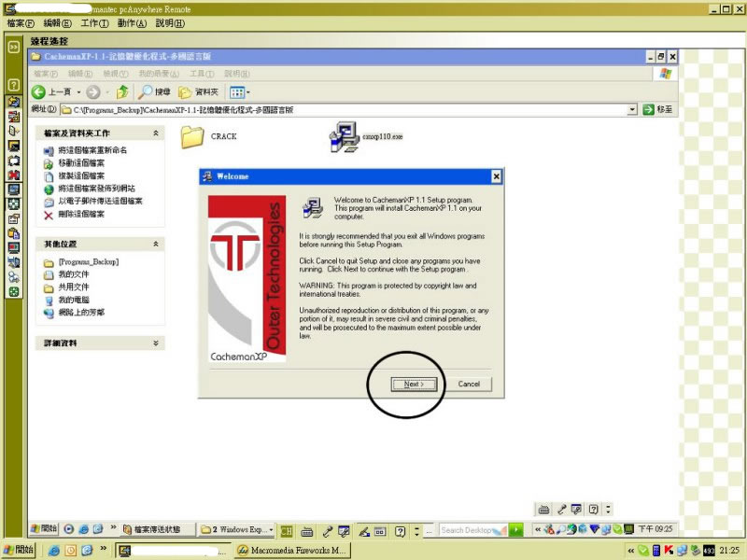Switch to Macromedia Fireworks M... taskbar button
Screen dimensions: 747x560
point(292,551)
